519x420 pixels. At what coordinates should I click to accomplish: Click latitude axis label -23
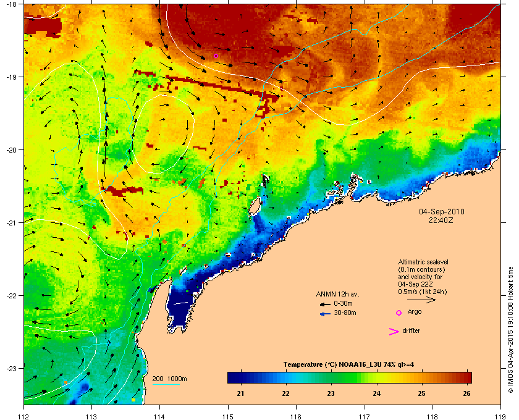coord(11,368)
